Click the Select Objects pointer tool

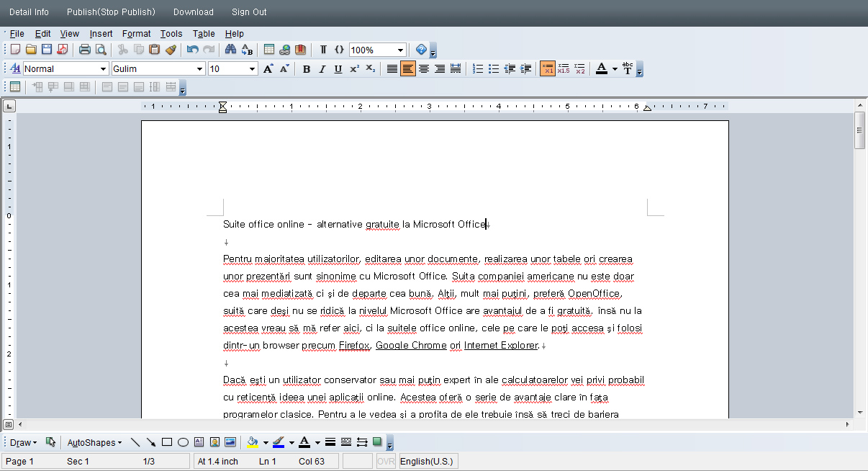click(x=50, y=442)
